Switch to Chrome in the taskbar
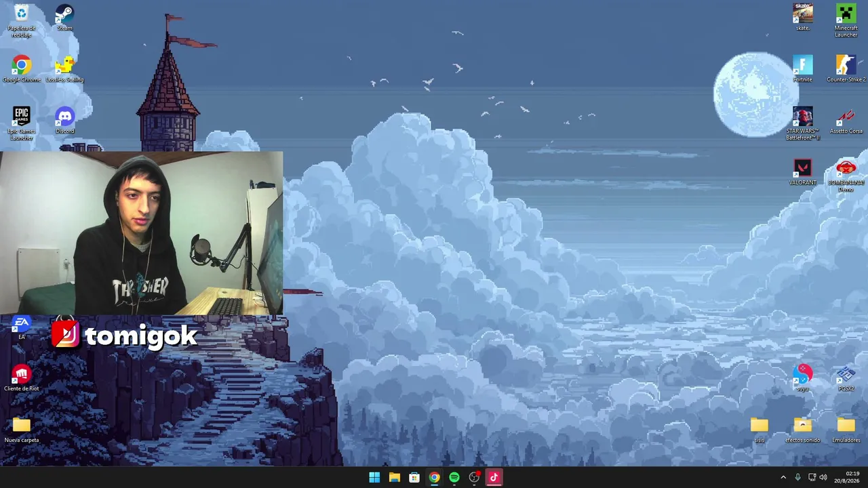The width and height of the screenshot is (868, 488). 434,477
